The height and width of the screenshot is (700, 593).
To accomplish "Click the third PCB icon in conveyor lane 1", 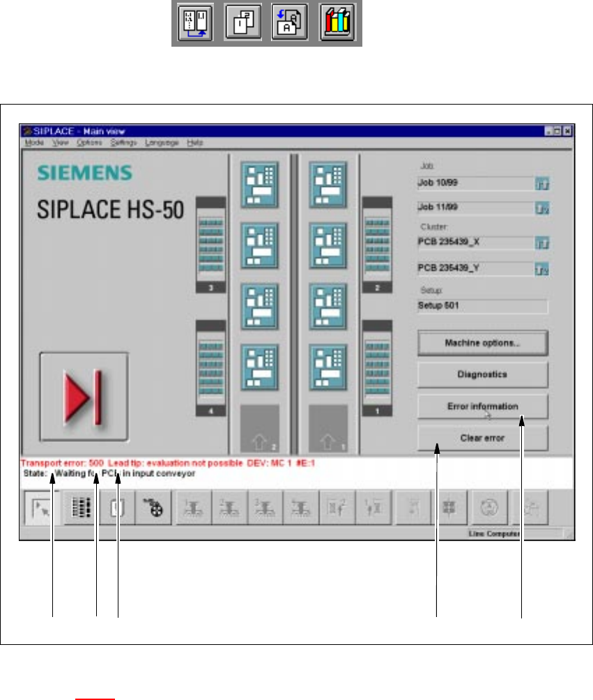I will click(328, 307).
